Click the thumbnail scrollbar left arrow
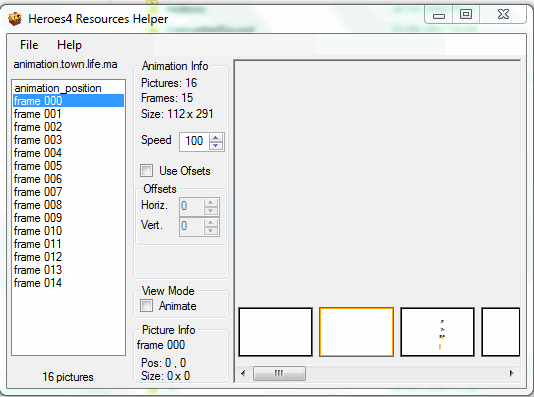The image size is (534, 397). click(243, 374)
